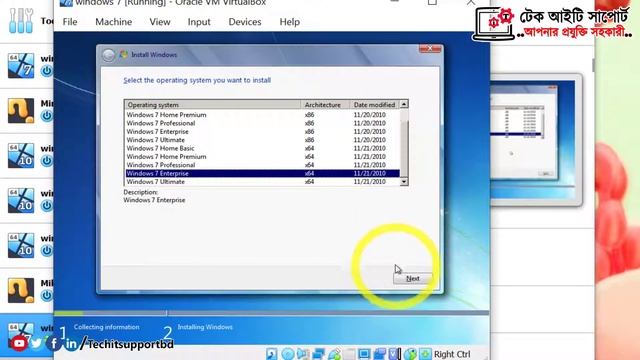The width and height of the screenshot is (640, 360).
Task: Click the display monitor status bar icon
Action: pyautogui.click(x=364, y=354)
